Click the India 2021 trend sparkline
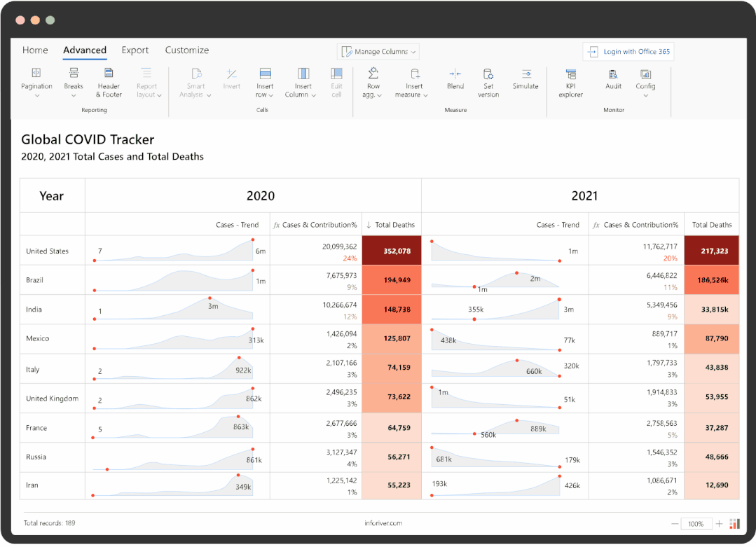 pyautogui.click(x=495, y=310)
